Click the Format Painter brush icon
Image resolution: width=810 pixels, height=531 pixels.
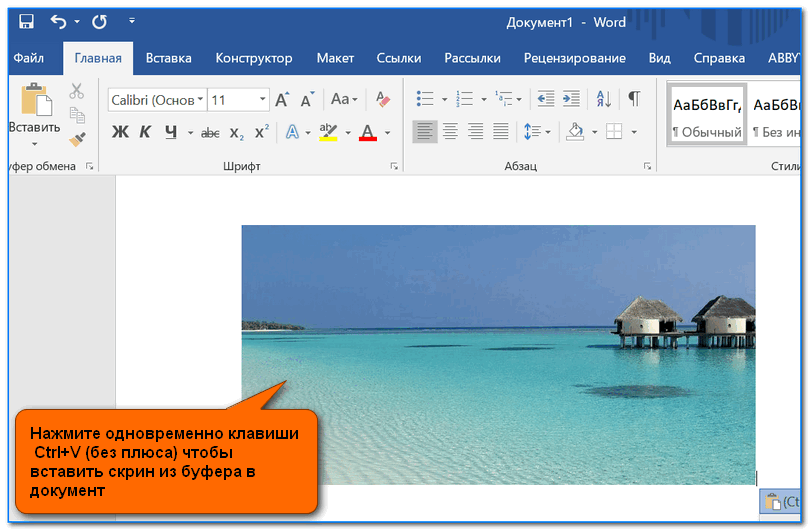77,139
